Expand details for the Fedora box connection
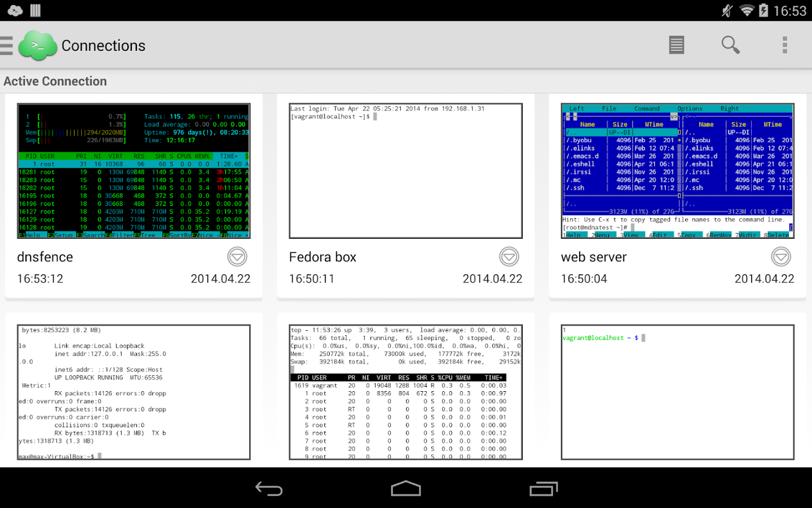Viewport: 812px width, 508px height. pos(509,256)
